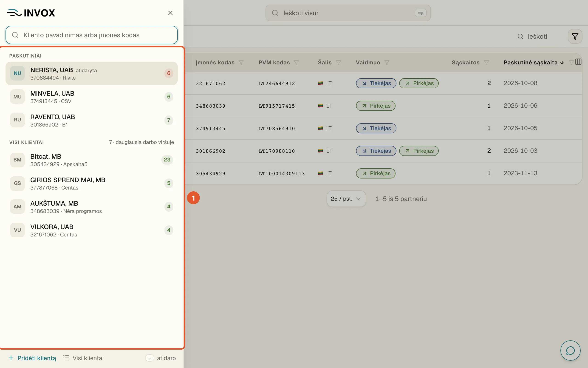Close the client switcher panel
The width and height of the screenshot is (588, 368).
coord(170,13)
